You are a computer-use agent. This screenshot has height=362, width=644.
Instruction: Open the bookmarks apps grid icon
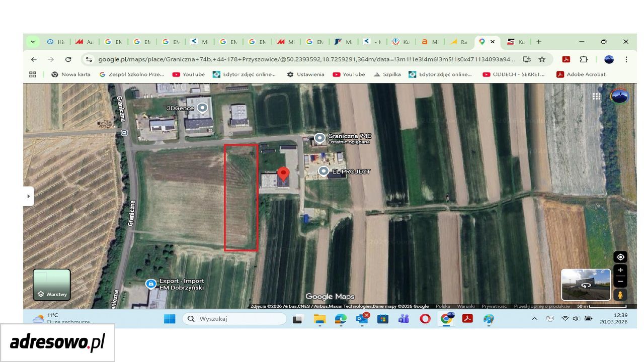(33, 74)
